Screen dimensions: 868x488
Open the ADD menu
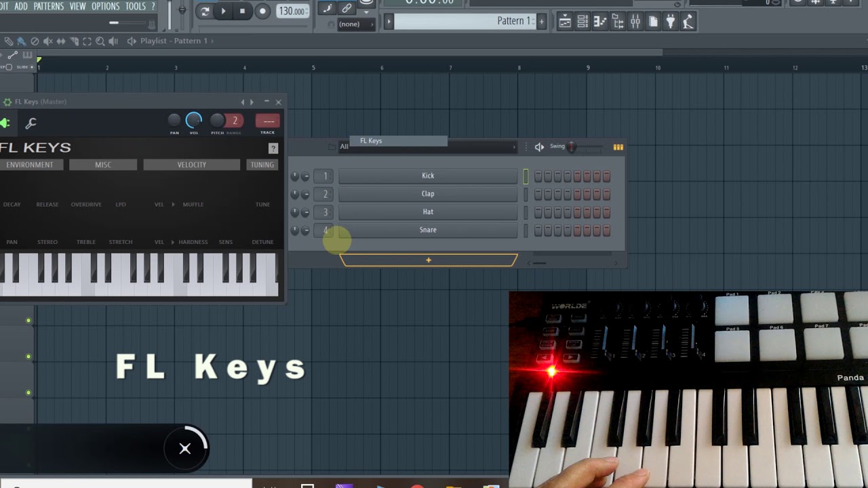pyautogui.click(x=21, y=6)
